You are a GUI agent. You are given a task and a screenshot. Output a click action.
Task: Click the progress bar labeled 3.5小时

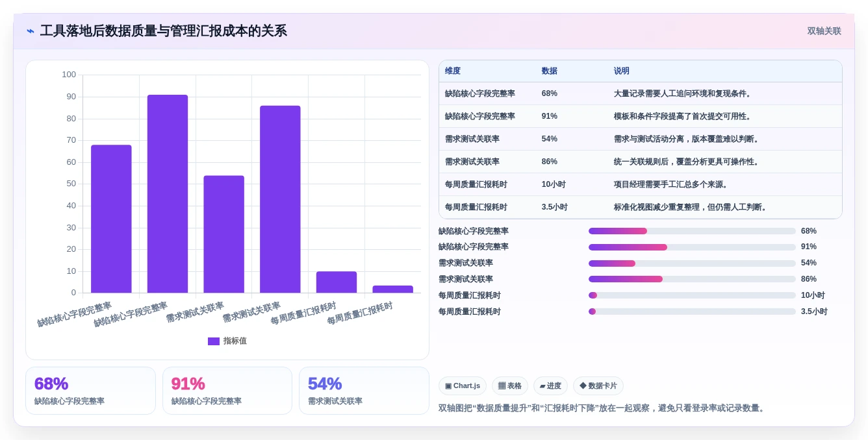click(692, 312)
